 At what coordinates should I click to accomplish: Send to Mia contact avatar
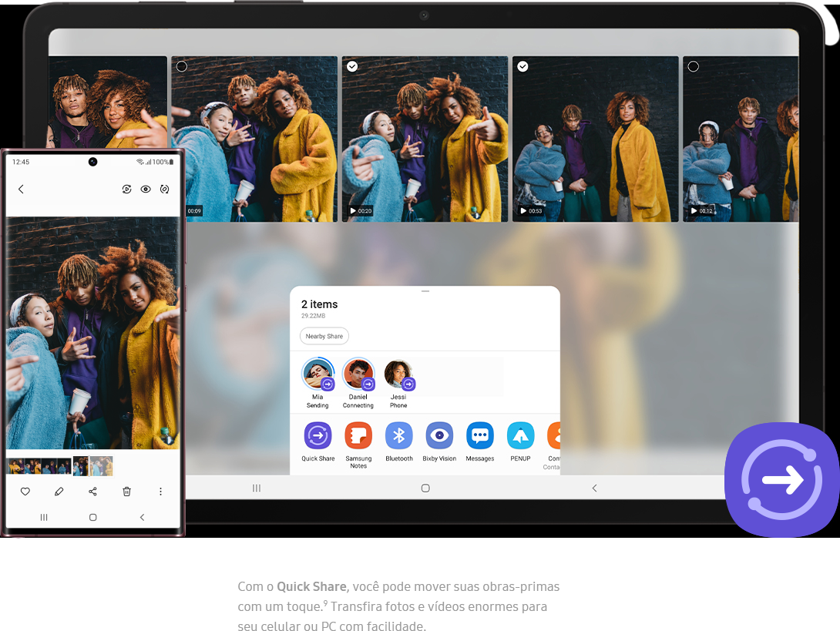click(318, 374)
